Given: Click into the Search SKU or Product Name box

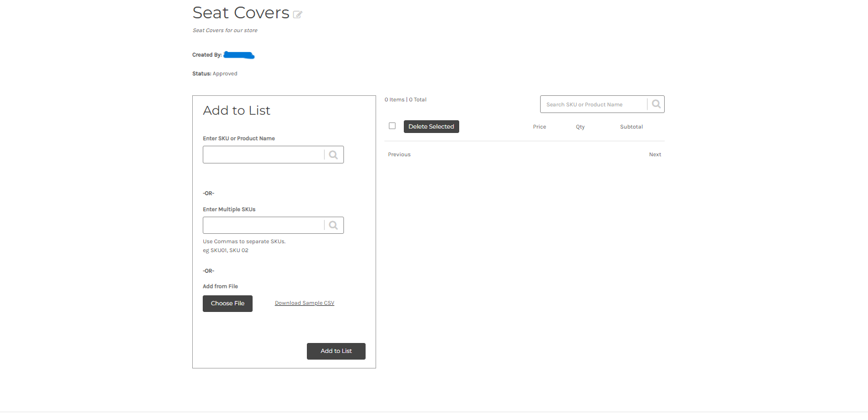Looking at the screenshot, I should click(x=593, y=104).
